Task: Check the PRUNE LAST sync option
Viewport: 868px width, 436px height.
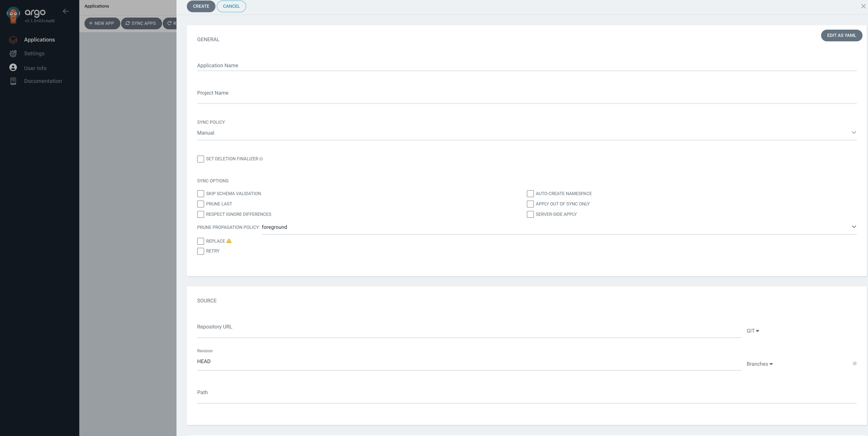Action: 200,204
